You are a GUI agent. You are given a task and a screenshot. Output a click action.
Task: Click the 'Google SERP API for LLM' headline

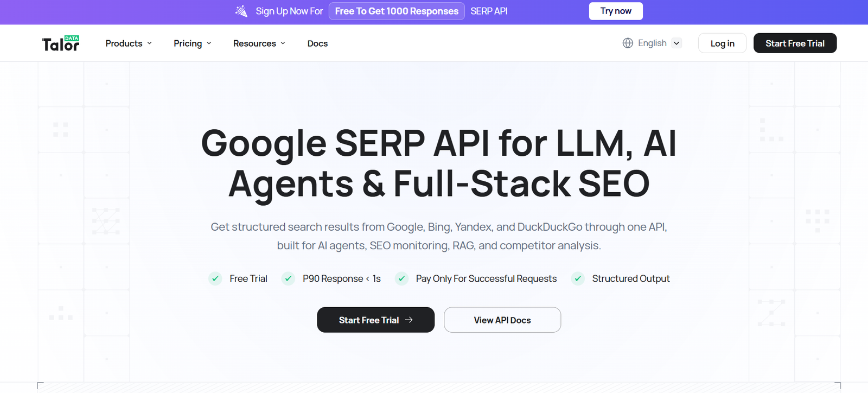tap(438, 163)
